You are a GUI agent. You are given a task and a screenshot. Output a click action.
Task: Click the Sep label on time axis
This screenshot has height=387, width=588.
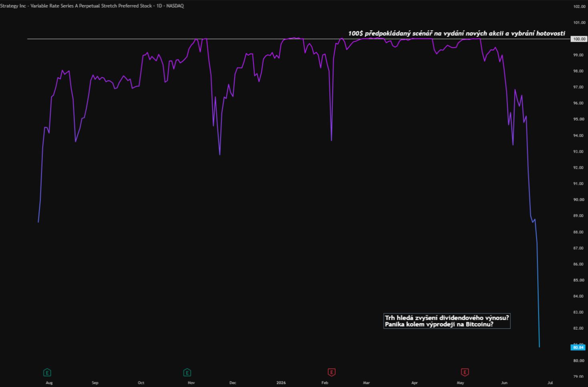[95, 383]
